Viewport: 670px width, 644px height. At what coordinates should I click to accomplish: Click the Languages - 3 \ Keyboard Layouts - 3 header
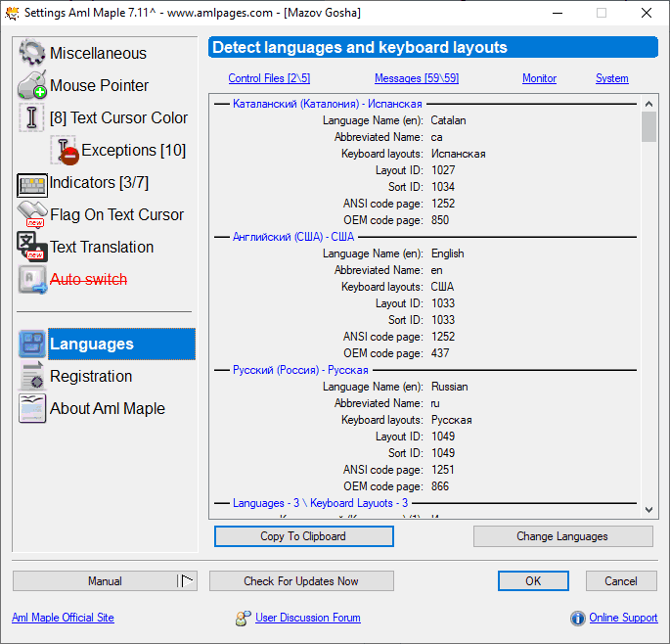pos(320,503)
